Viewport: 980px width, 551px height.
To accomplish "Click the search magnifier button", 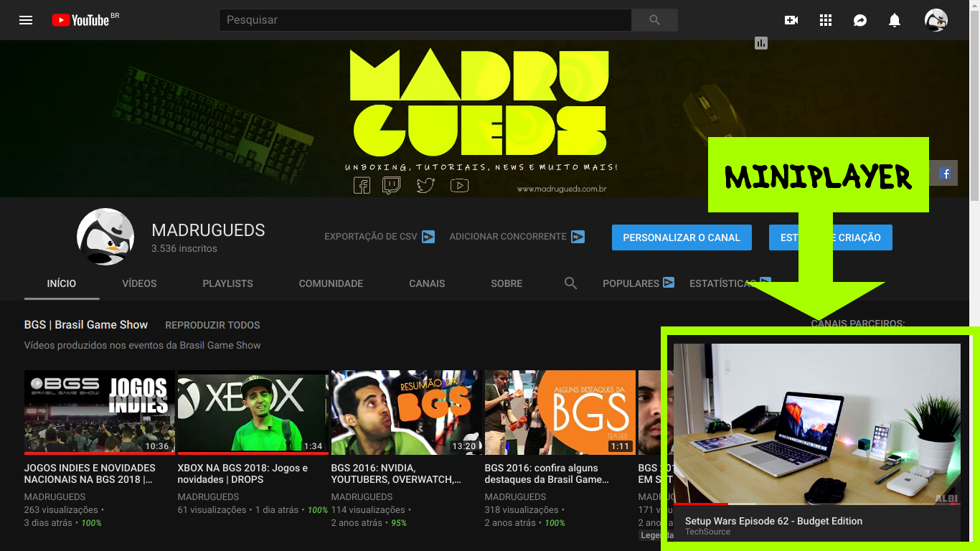I will [654, 19].
